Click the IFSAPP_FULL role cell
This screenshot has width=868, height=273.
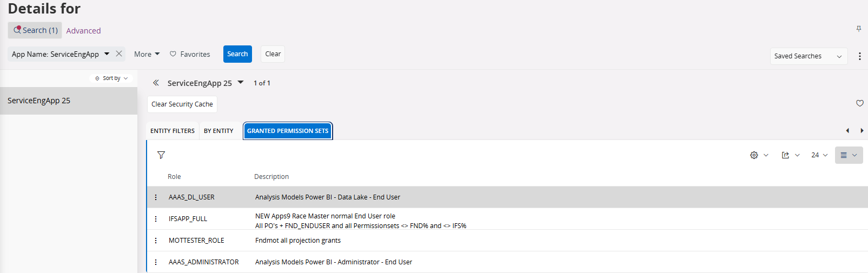[188, 219]
